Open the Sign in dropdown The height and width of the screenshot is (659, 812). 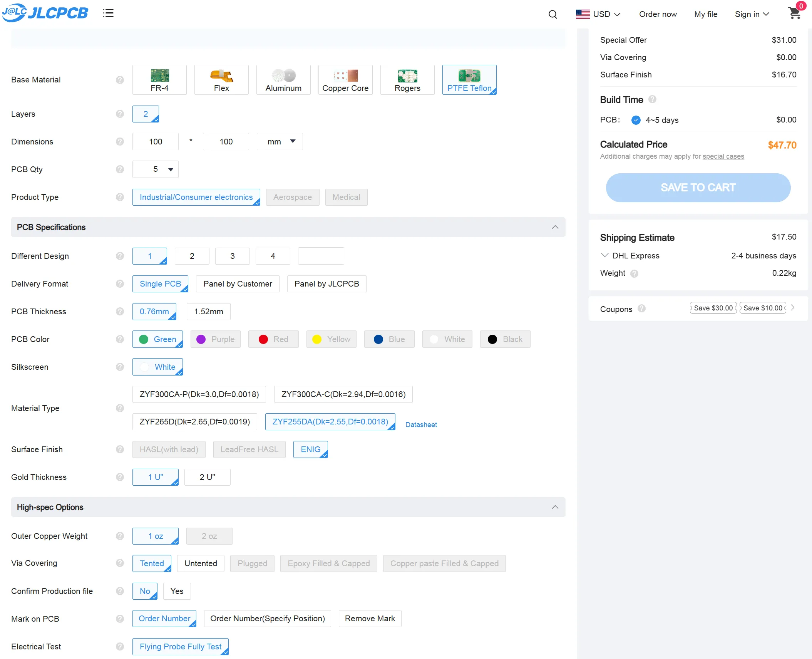(752, 14)
